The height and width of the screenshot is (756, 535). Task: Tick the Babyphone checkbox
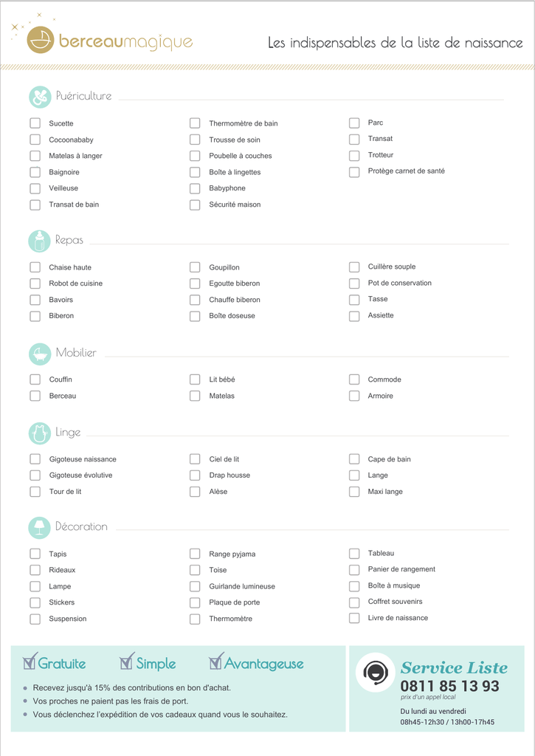point(195,188)
